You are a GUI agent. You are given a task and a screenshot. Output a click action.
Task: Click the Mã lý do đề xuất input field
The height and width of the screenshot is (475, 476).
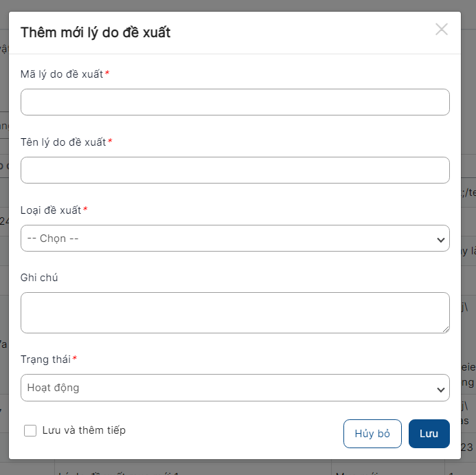pyautogui.click(x=235, y=102)
